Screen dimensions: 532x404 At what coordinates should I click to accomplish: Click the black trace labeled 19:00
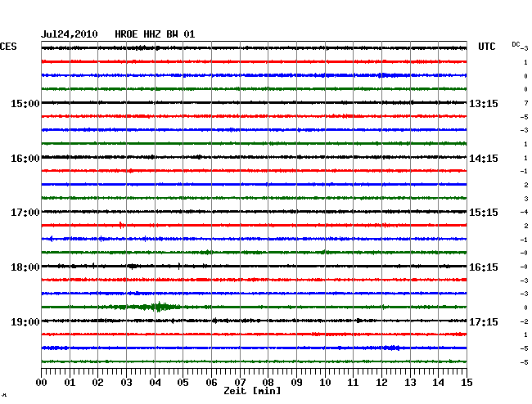pos(254,321)
